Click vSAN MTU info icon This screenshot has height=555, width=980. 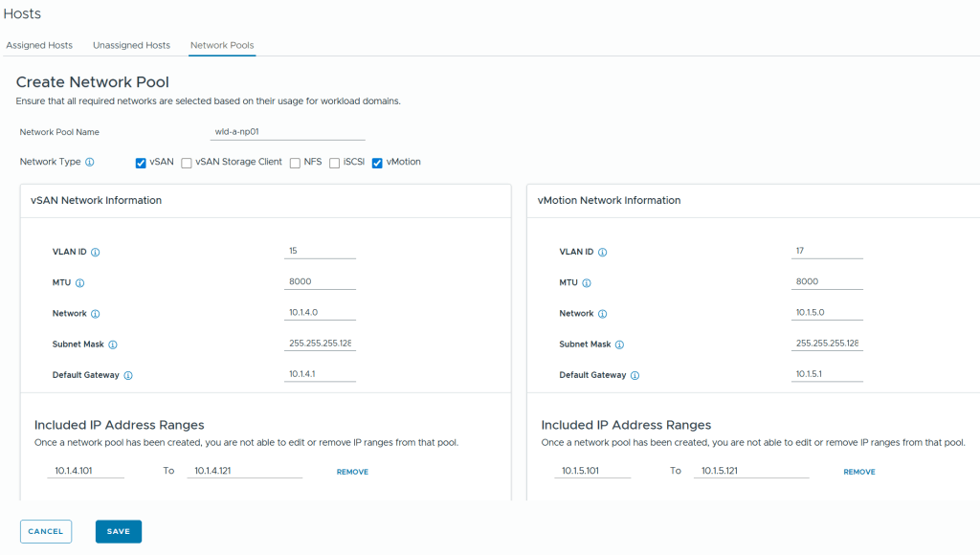tap(79, 283)
